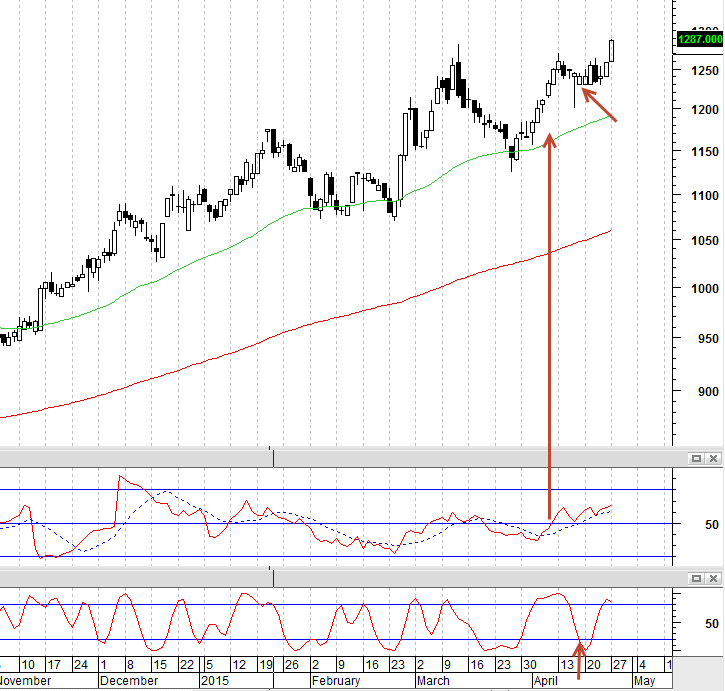725x691 pixels.
Task: Maximize the upper indicator pane
Action: coord(696,458)
